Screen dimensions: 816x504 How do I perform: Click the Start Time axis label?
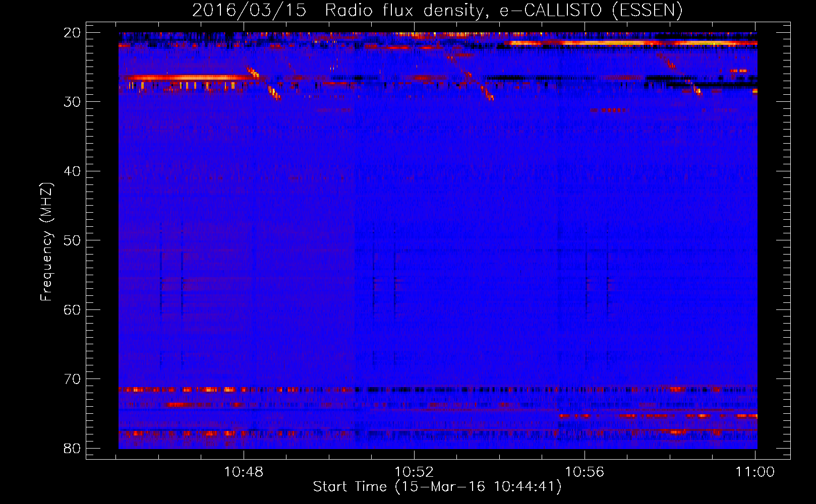[x=437, y=487]
